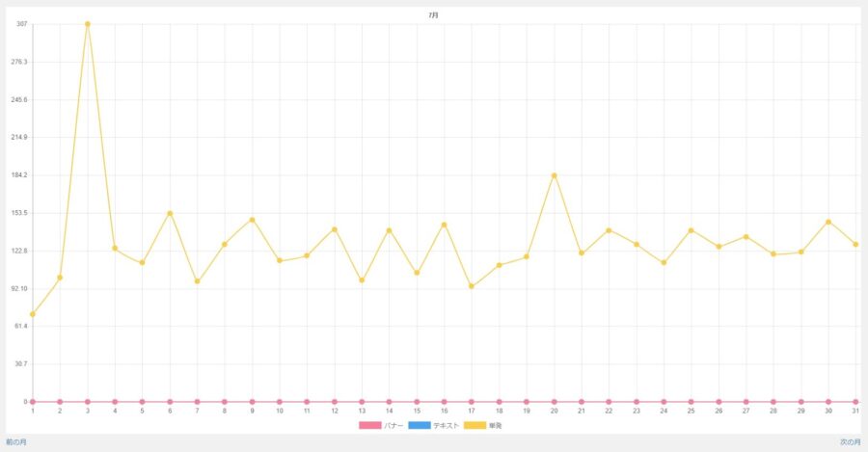The width and height of the screenshot is (868, 452).
Task: Toggle the バナー legend series
Action: pyautogui.click(x=381, y=425)
